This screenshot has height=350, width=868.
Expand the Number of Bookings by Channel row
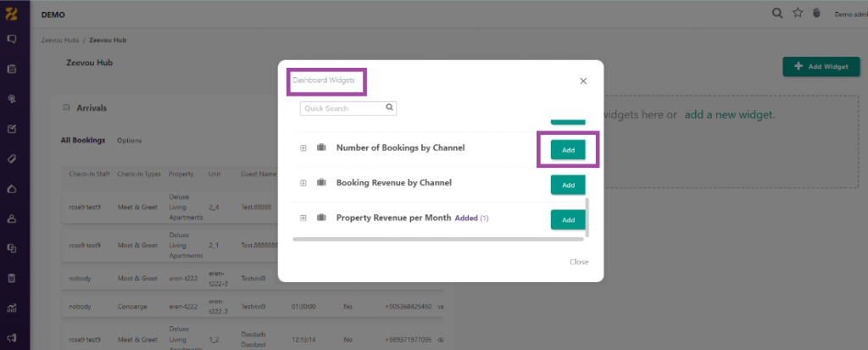303,148
